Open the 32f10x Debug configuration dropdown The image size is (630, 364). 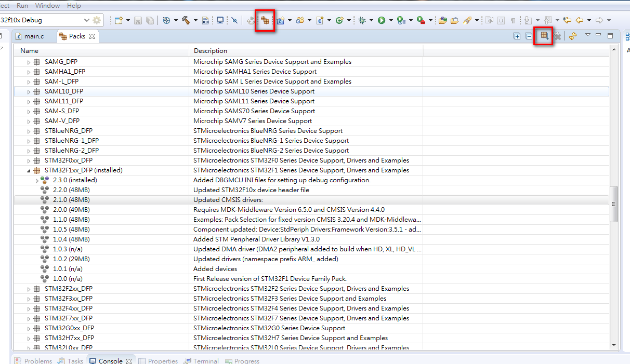coord(87,20)
